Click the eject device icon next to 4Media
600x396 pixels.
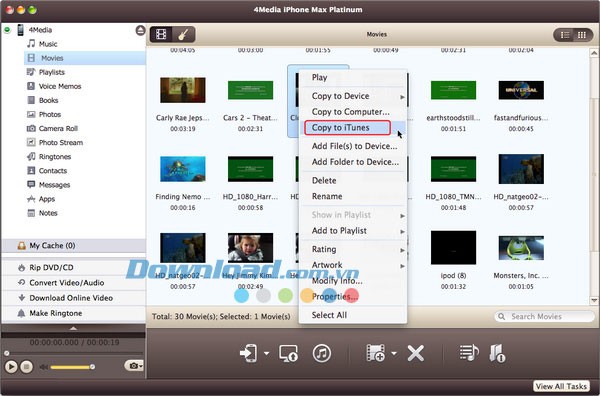point(140,30)
